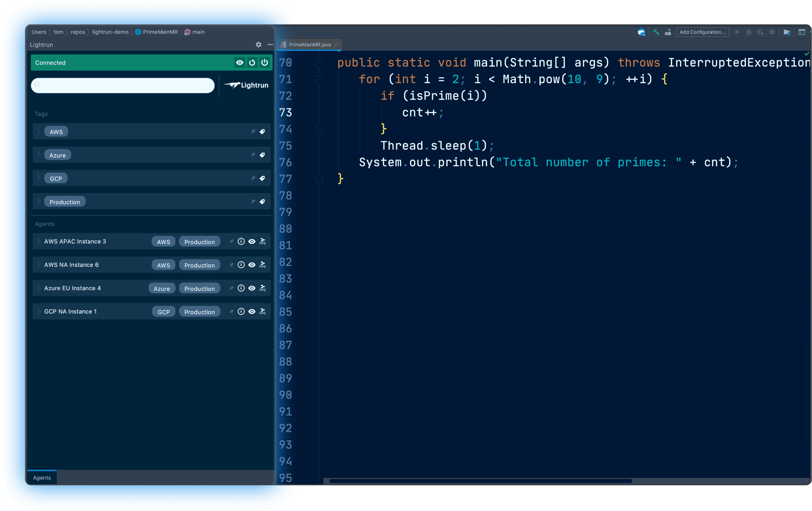The height and width of the screenshot is (511, 812).
Task: Expand the GCP NA Instance 1 agent
Action: 39,312
